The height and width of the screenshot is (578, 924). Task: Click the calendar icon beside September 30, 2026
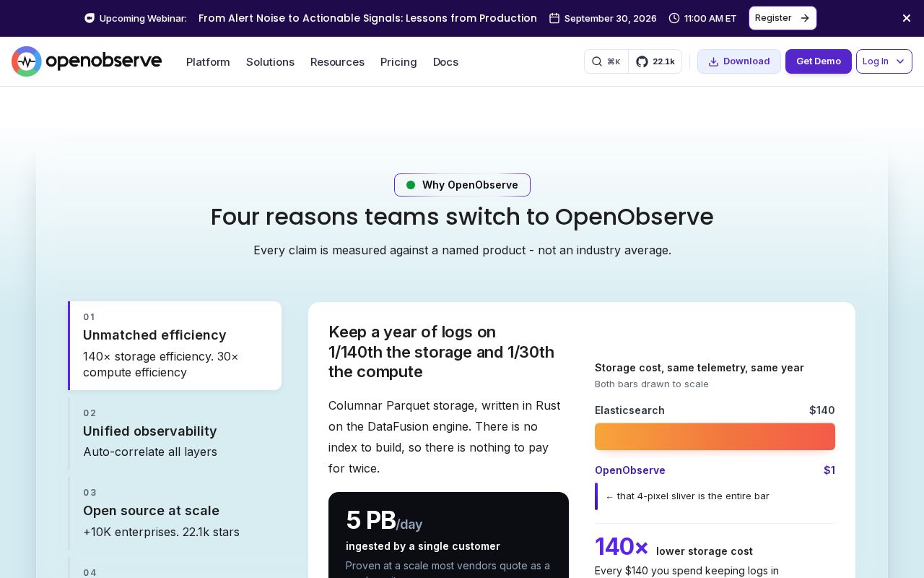554,18
